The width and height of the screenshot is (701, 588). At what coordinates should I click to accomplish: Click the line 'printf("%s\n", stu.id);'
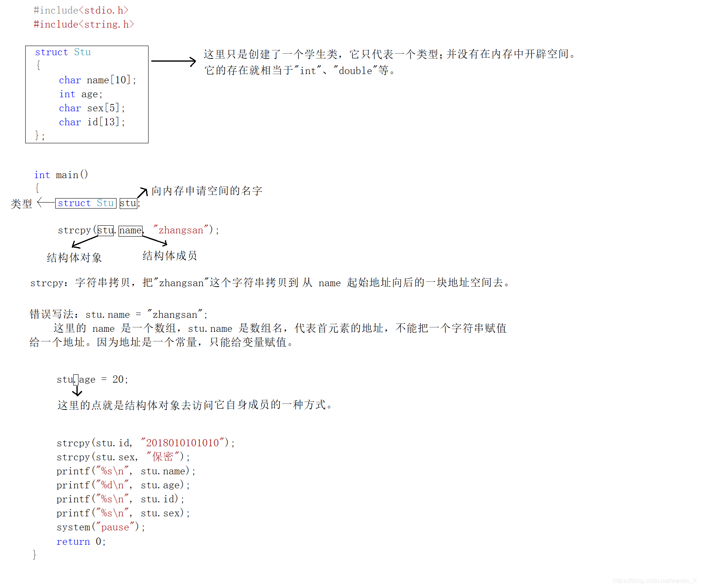coord(121,499)
